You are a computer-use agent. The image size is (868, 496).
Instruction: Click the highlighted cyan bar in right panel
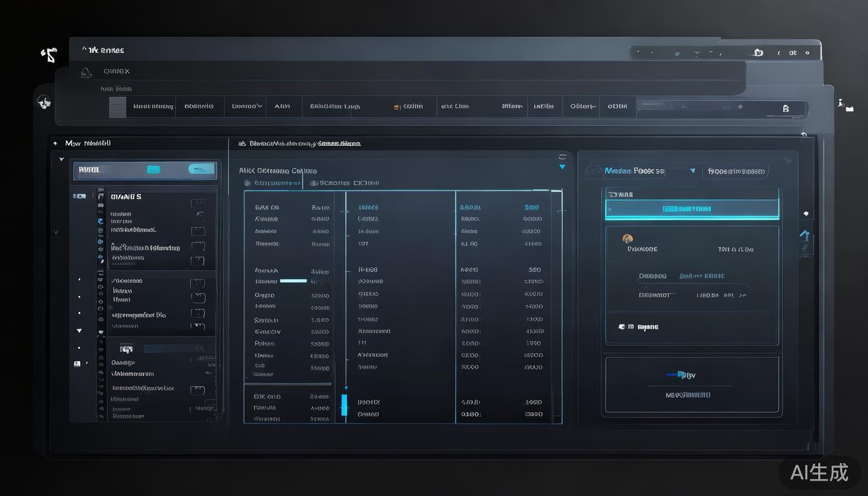pos(692,209)
